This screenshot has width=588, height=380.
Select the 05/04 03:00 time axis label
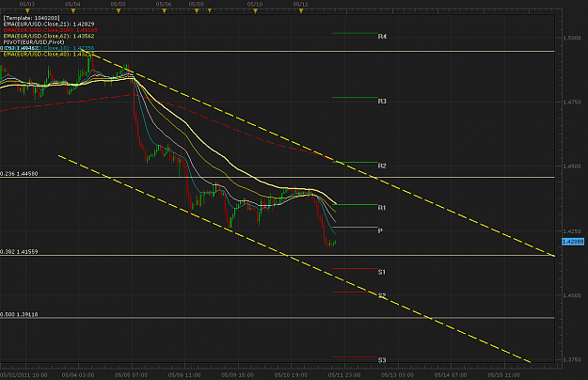(x=78, y=374)
